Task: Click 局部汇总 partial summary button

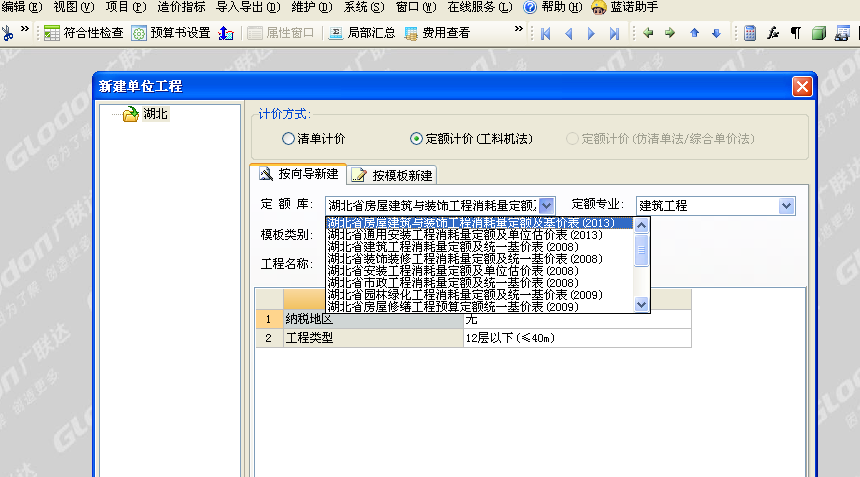Action: (x=362, y=33)
